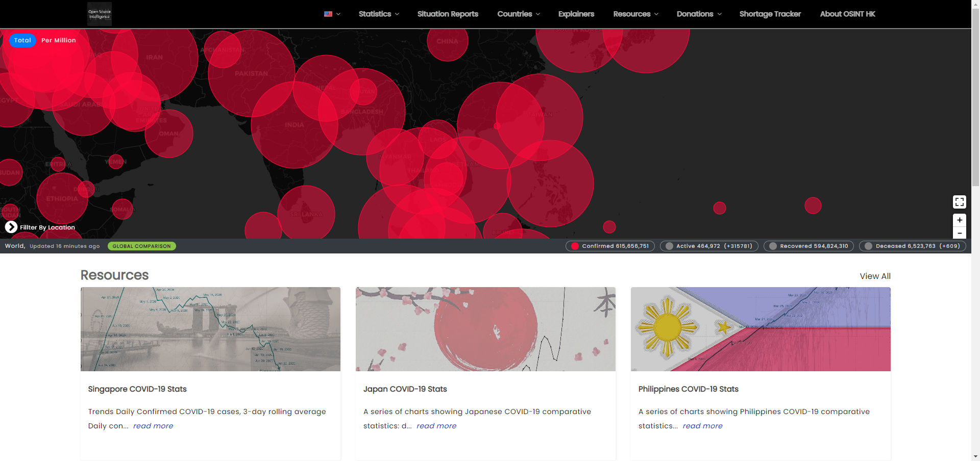Open the Global Comparison badge
The image size is (980, 461).
142,246
